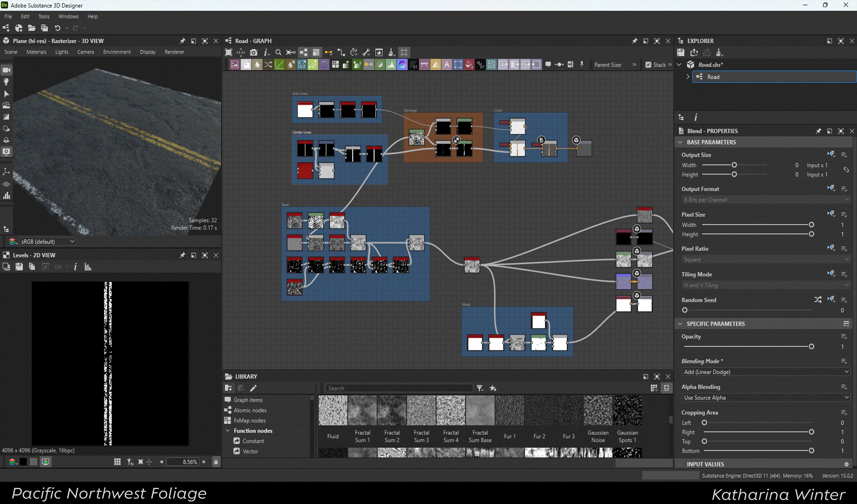Toggle the lock icon beside 2D zoom

216,462
